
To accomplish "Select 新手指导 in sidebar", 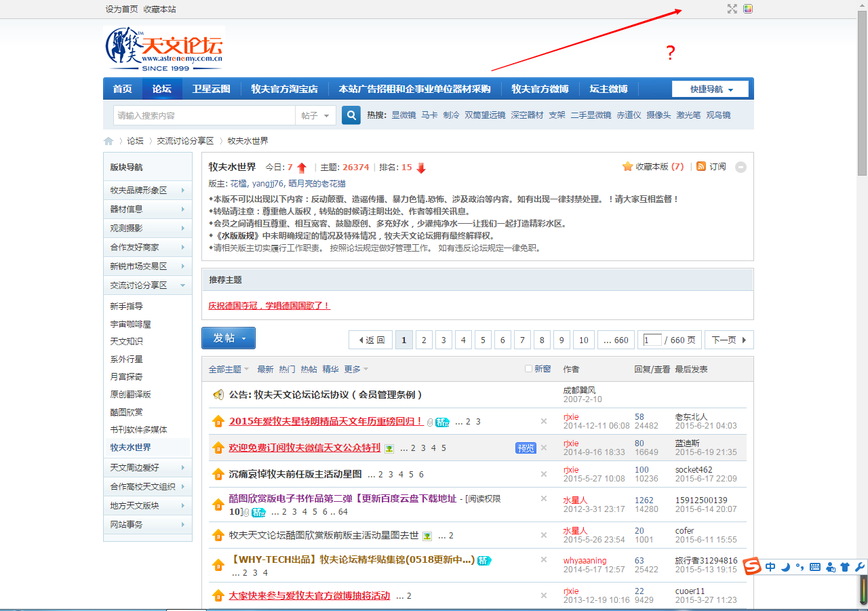I will [127, 307].
